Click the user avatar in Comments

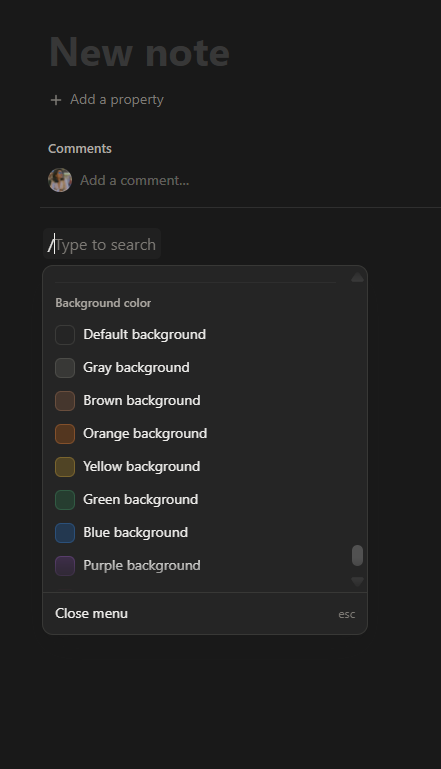coord(60,180)
